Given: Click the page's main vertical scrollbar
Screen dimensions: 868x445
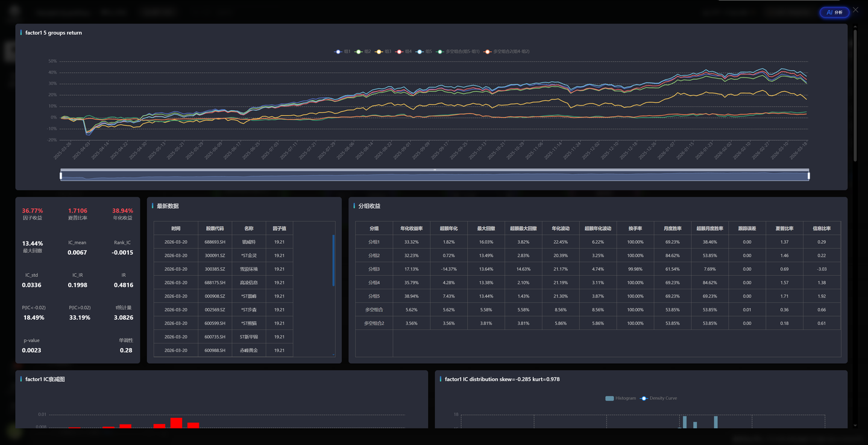Looking at the screenshot, I should click(855, 96).
